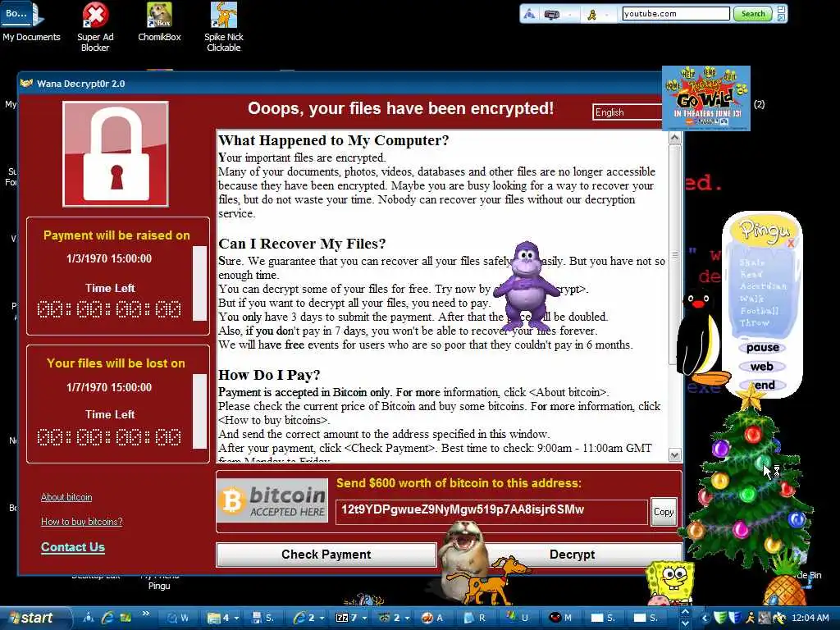840x630 pixels.
Task: Click the taskbar button labeled M
Action: click(560, 618)
